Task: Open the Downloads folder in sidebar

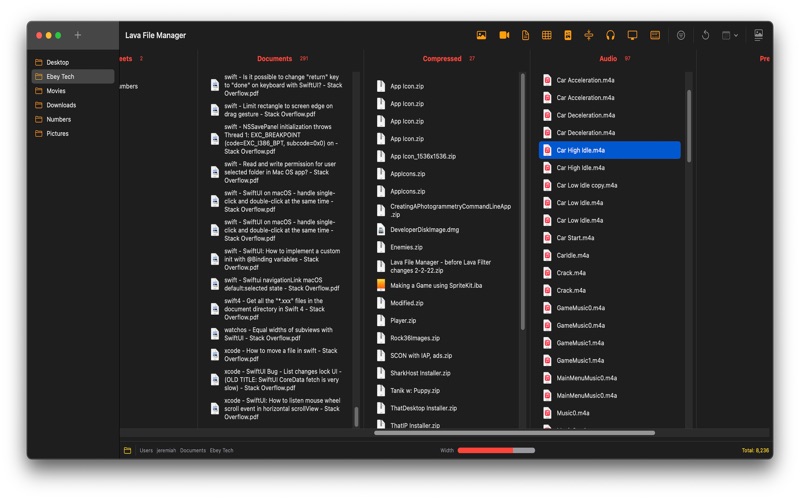Action: 60,105
